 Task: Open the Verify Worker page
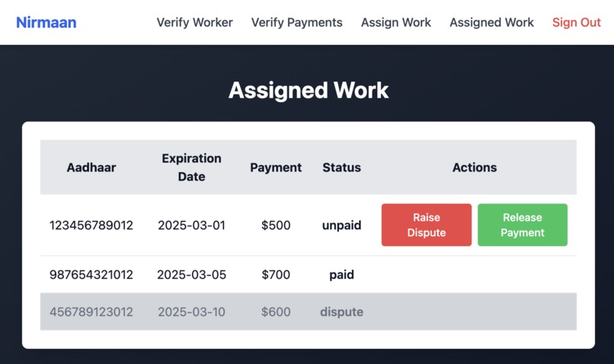194,22
